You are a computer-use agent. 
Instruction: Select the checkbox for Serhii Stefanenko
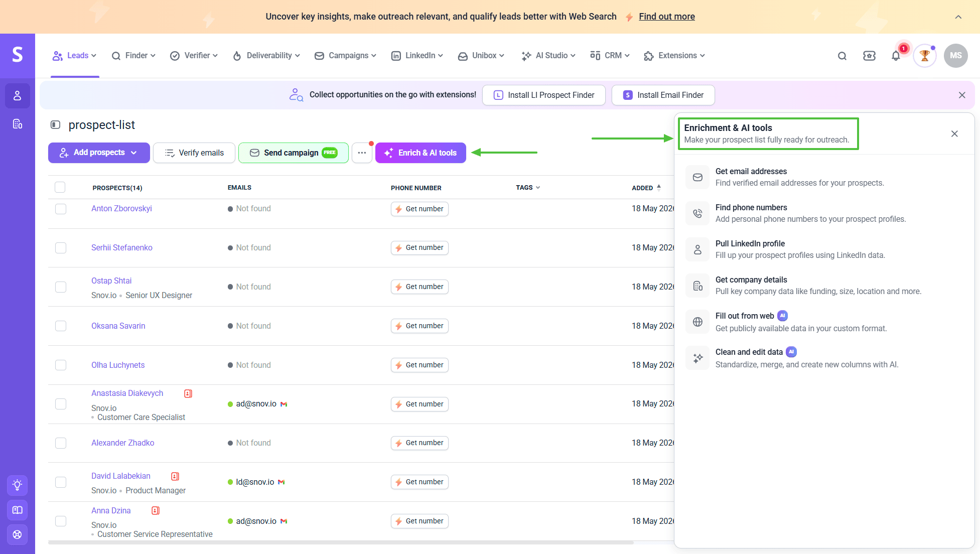pyautogui.click(x=61, y=248)
